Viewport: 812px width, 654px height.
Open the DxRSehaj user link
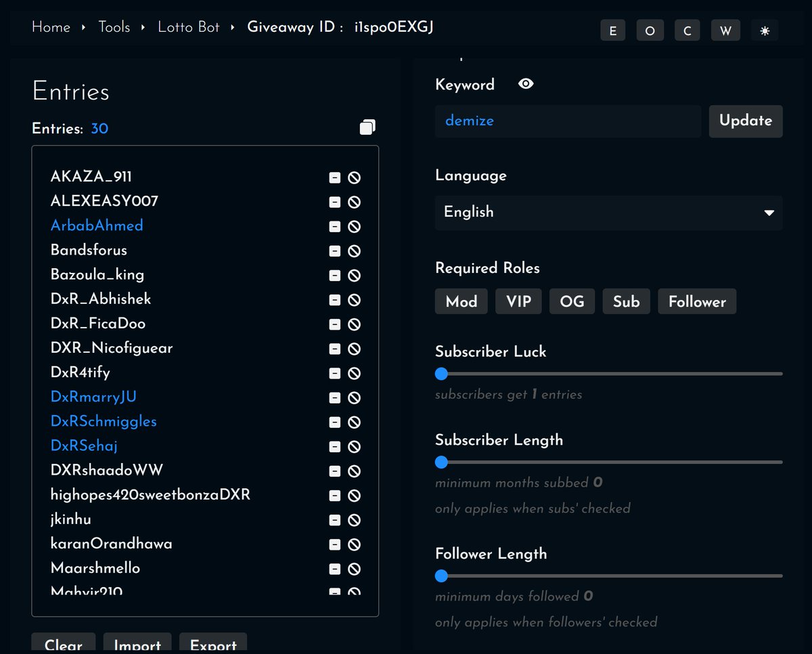pyautogui.click(x=85, y=445)
